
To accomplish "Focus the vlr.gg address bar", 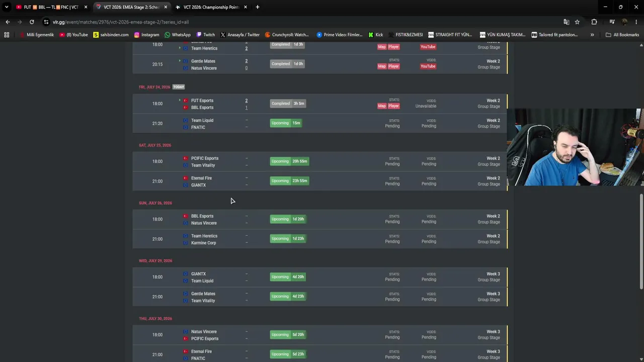I will (302, 22).
